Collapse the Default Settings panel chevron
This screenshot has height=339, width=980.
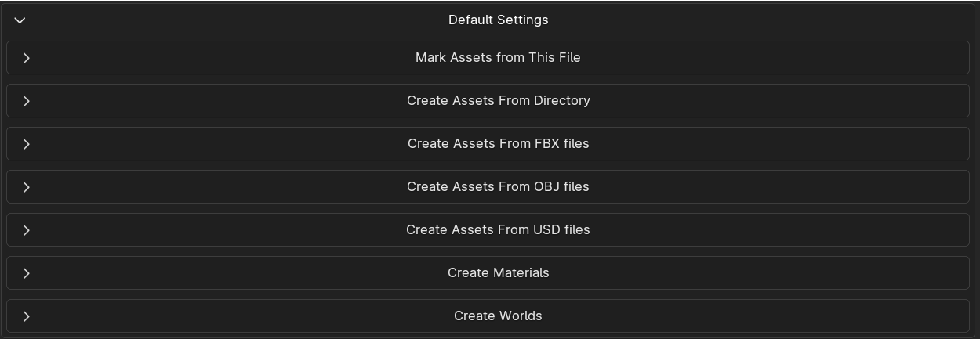pyautogui.click(x=20, y=20)
